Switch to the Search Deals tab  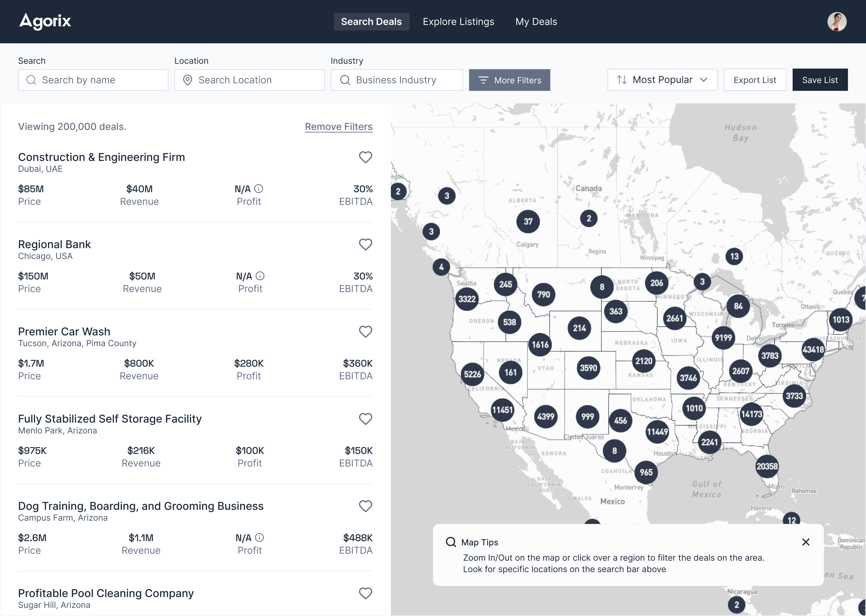[x=371, y=22]
